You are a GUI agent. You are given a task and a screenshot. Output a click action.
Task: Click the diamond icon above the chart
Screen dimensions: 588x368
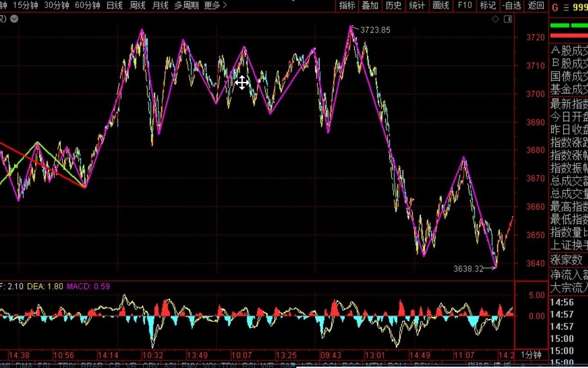tap(495, 19)
